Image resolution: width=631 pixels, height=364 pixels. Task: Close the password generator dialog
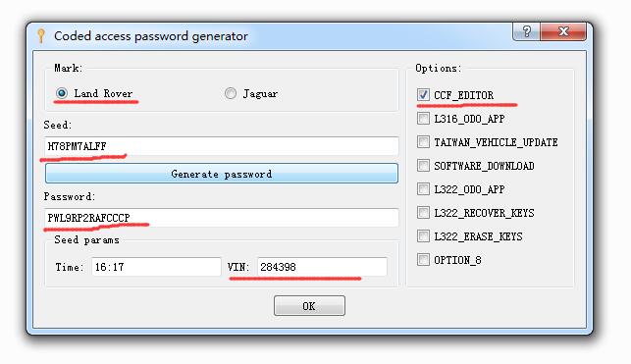tap(563, 31)
